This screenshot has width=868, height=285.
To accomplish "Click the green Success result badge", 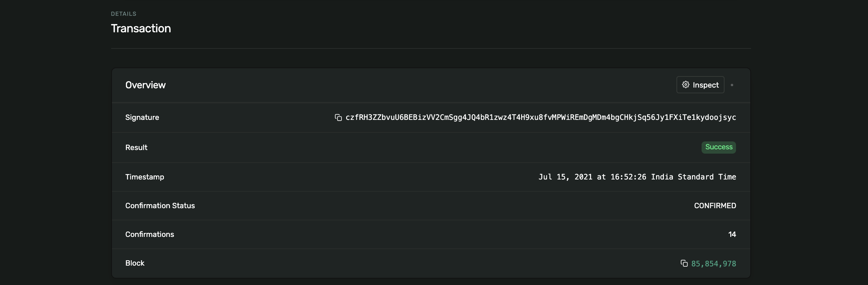I will pos(718,147).
